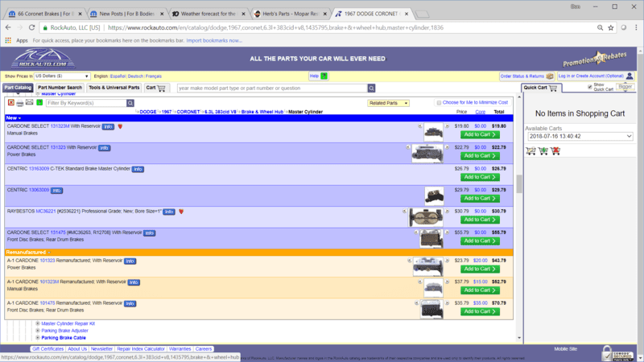Add Cardone 131323M to cart
644x362 pixels.
point(480,134)
